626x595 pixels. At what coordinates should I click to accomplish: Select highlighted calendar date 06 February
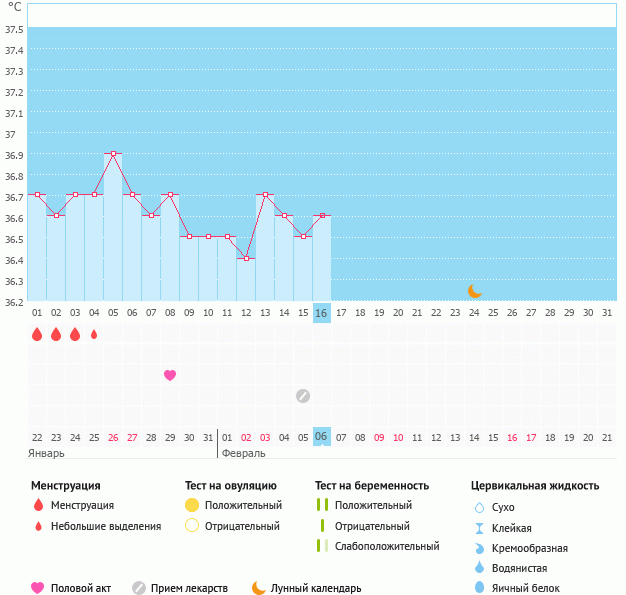pos(321,437)
